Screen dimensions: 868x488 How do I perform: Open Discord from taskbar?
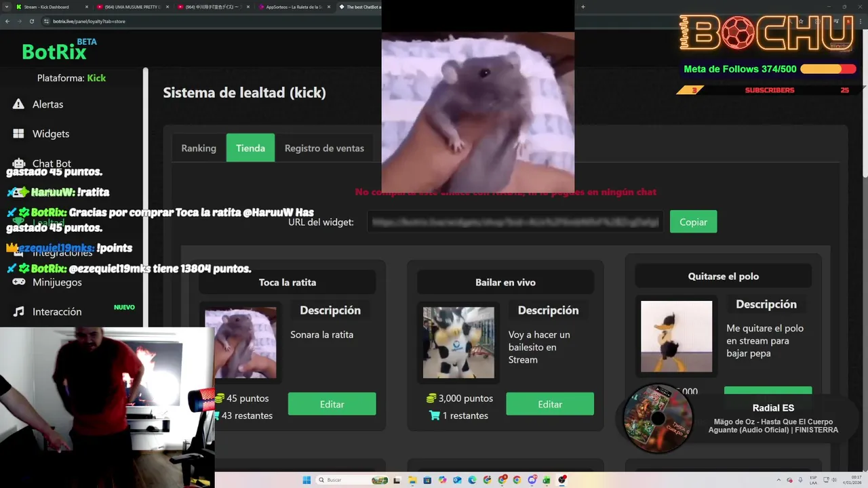(532, 480)
